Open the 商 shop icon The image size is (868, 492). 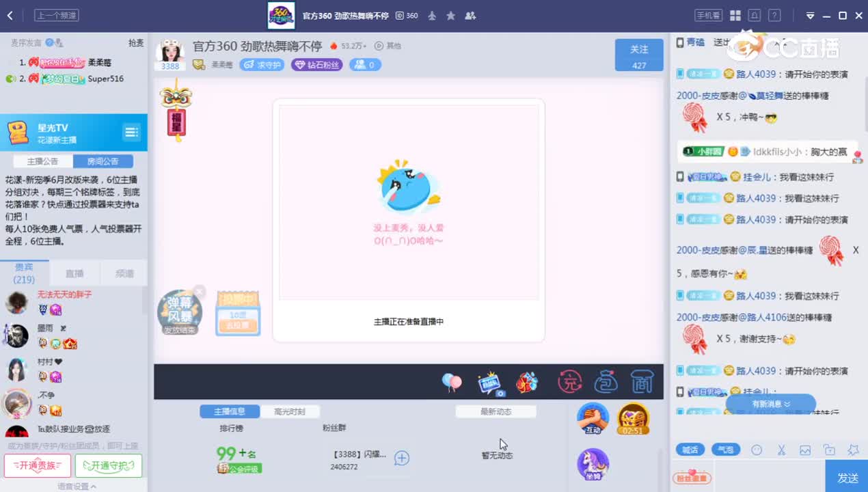point(642,382)
